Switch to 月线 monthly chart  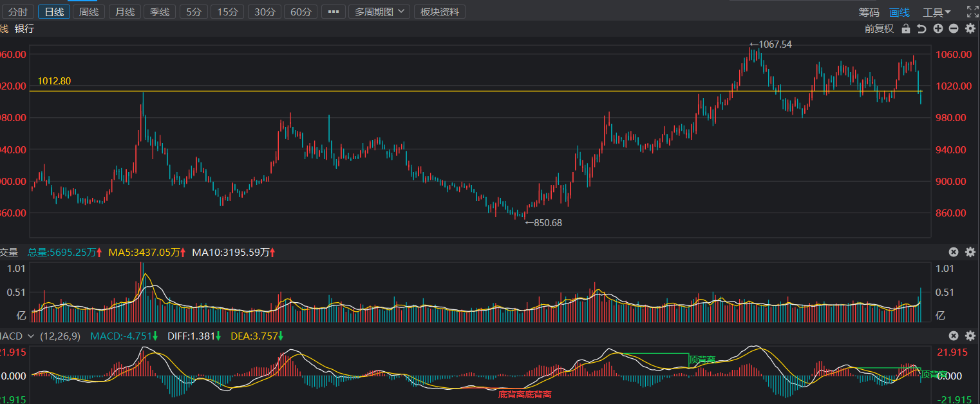click(124, 12)
